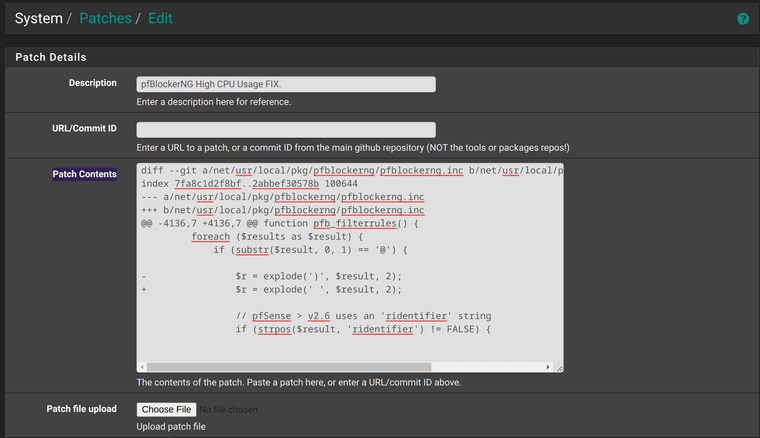Click the textarea resize handle corner

(x=559, y=368)
